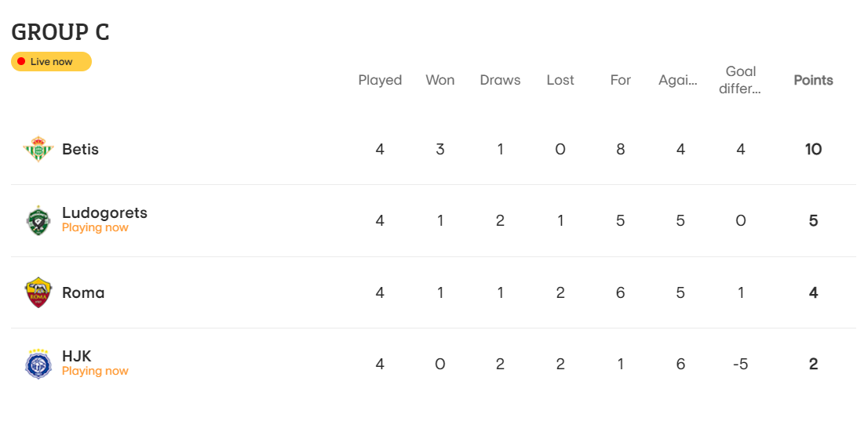Click the Won column header
This screenshot has height=421, width=868.
[x=440, y=80]
